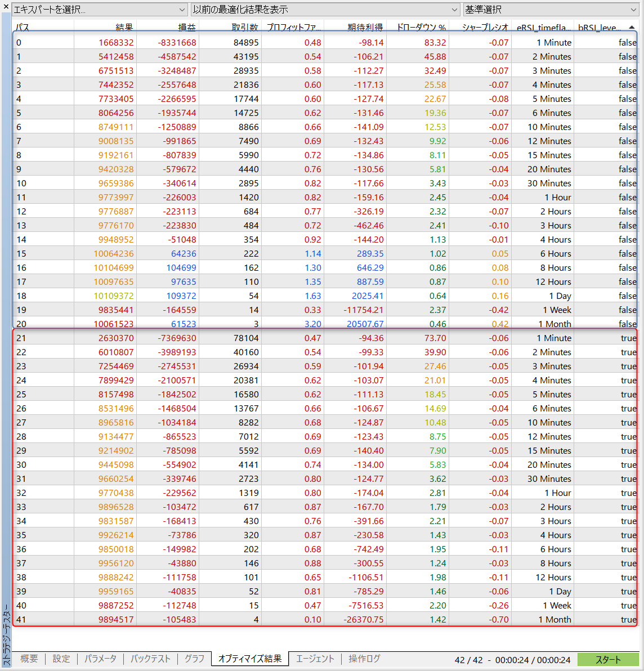
Task: Click progress status 42 / 42 text
Action: pos(468,660)
